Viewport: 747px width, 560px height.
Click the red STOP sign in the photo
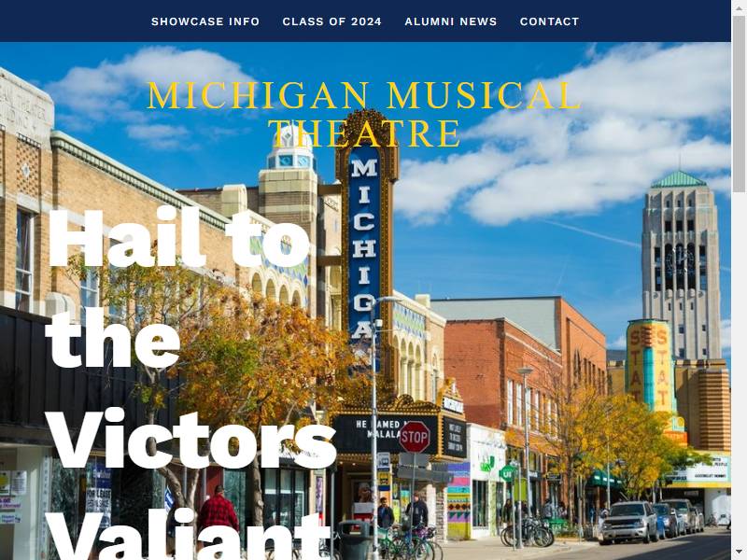click(414, 437)
